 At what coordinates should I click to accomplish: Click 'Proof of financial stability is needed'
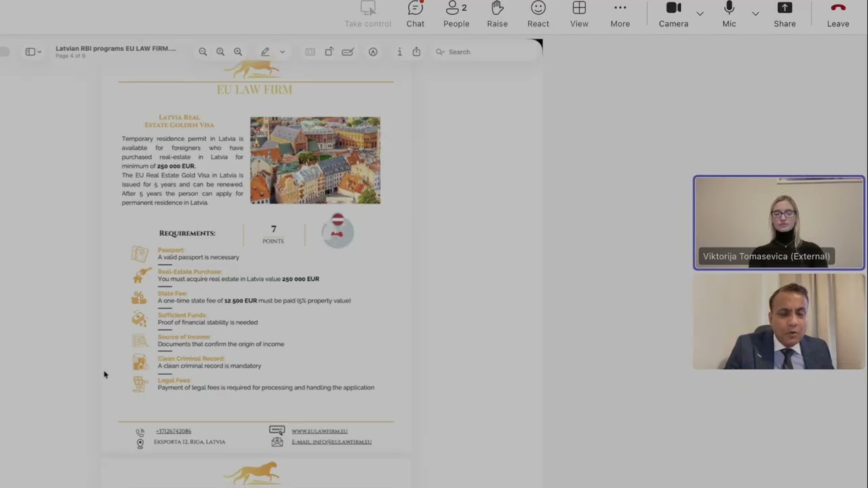[208, 323]
